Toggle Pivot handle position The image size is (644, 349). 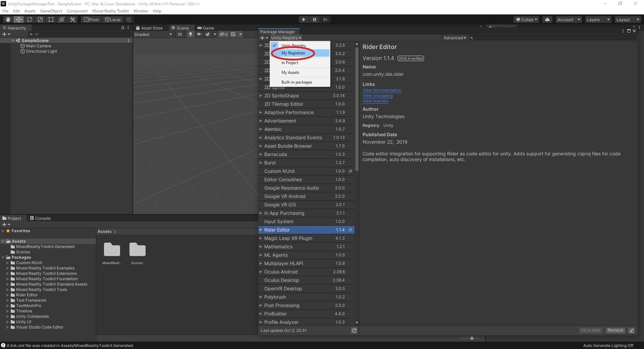pos(91,19)
